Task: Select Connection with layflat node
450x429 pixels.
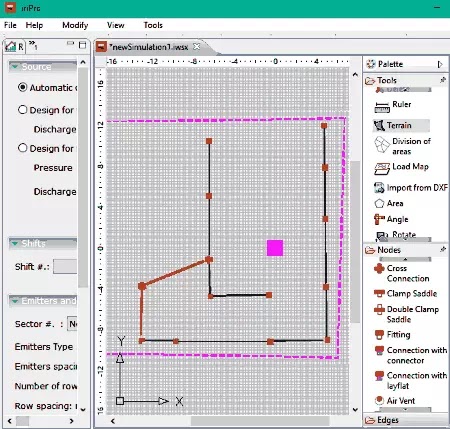Action: [x=411, y=380]
